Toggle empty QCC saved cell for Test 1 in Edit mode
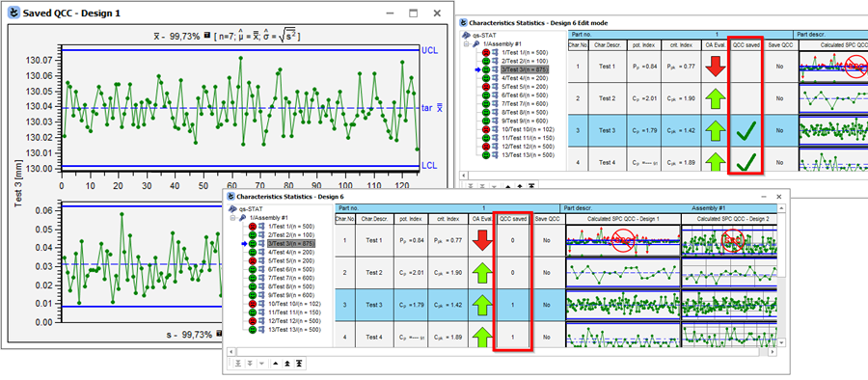Image resolution: width=868 pixels, height=380 pixels. coord(746,67)
